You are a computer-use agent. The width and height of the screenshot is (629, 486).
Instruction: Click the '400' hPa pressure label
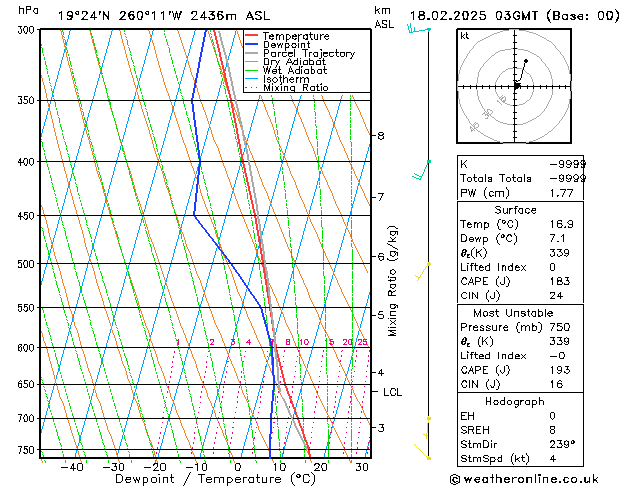point(28,162)
